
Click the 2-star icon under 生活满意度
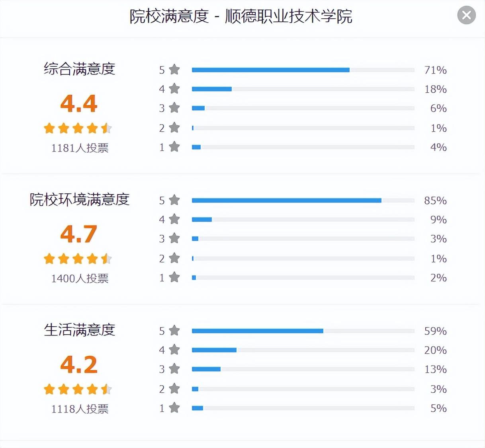174,389
